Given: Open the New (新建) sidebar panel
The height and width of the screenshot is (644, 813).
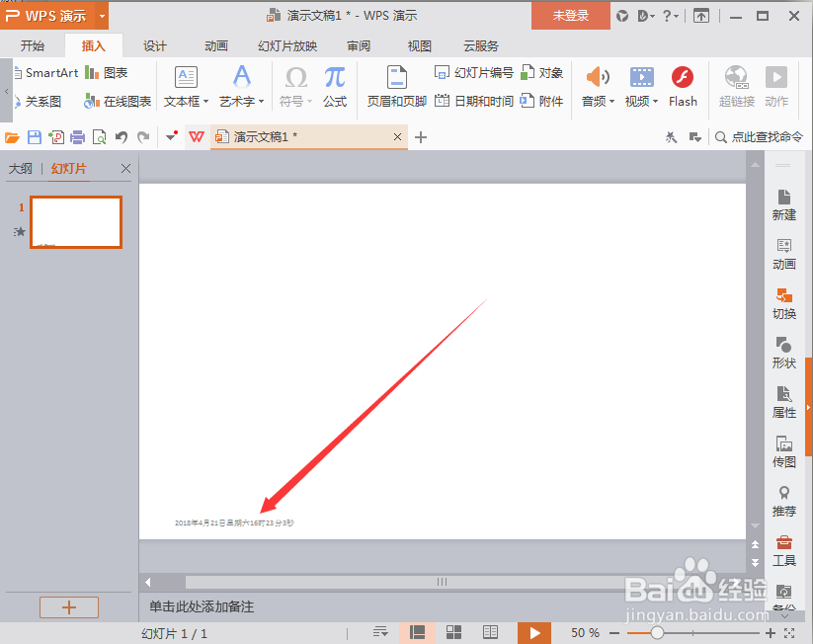Looking at the screenshot, I should pyautogui.click(x=783, y=205).
